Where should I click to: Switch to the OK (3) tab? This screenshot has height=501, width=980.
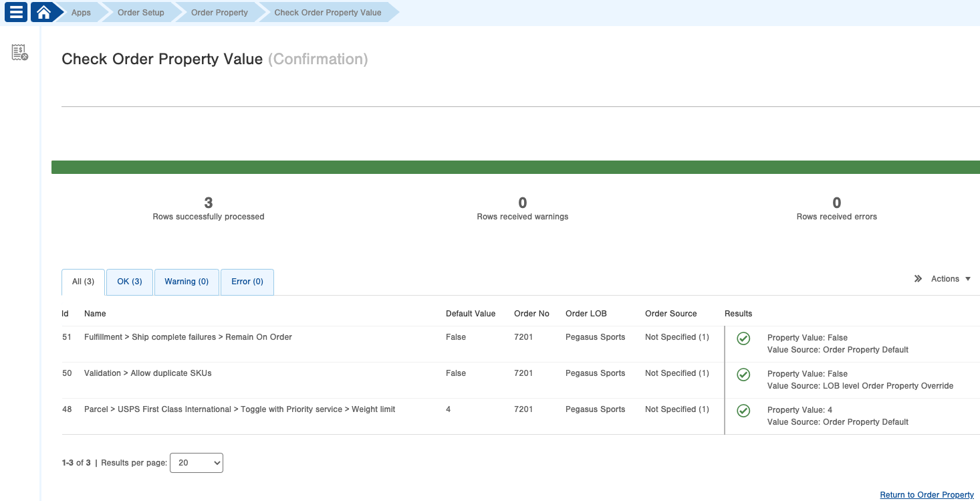coord(130,282)
